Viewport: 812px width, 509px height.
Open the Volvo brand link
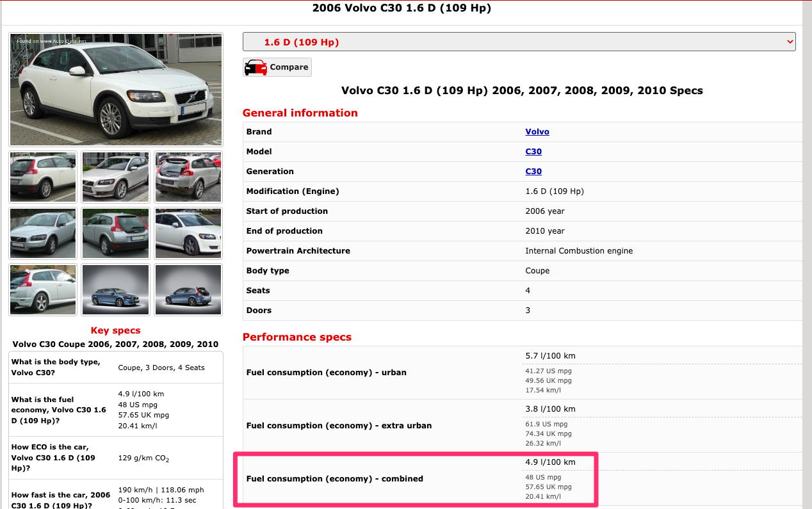[537, 132]
